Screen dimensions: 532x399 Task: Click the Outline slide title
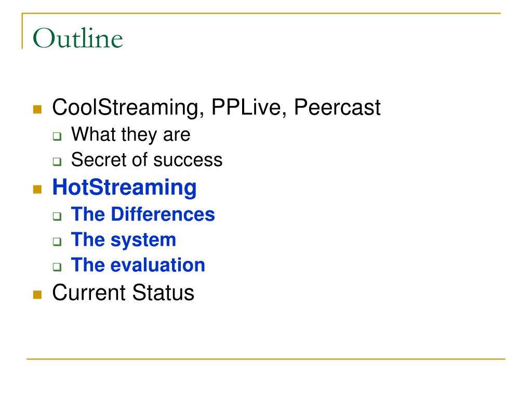coord(78,38)
